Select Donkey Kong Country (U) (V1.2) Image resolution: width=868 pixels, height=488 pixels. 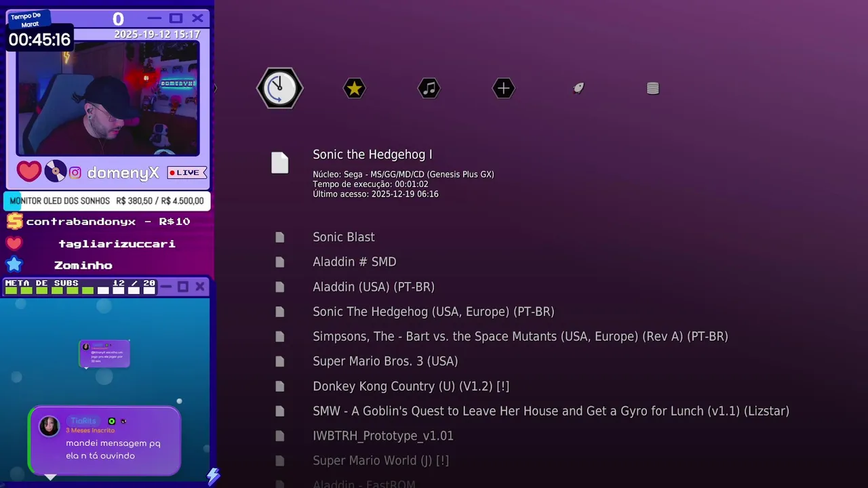(411, 386)
